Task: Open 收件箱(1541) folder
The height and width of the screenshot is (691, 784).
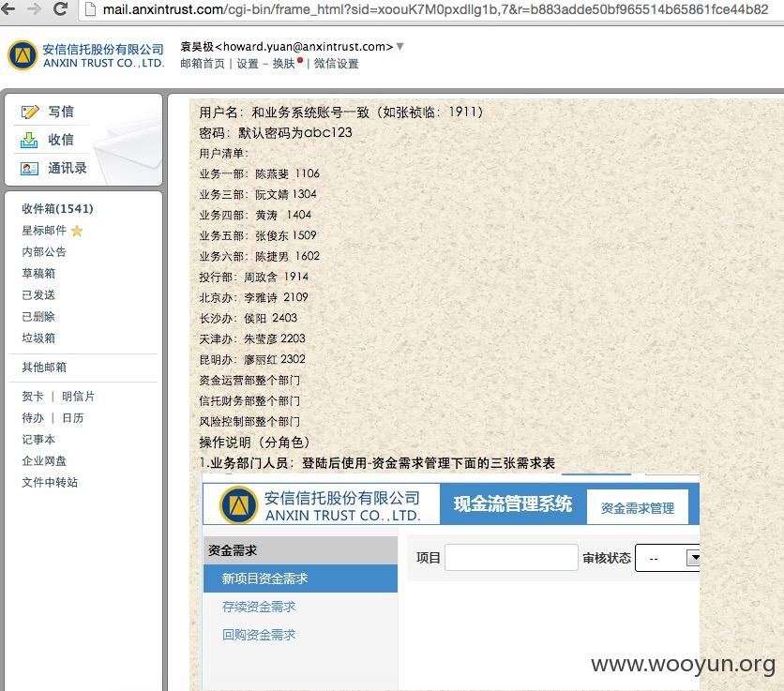Action: (x=57, y=208)
